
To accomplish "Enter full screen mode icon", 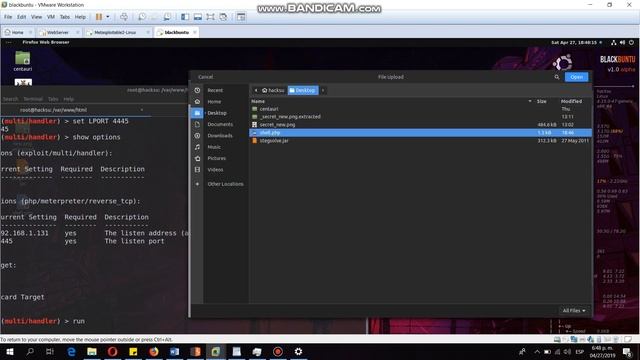I will [210, 17].
